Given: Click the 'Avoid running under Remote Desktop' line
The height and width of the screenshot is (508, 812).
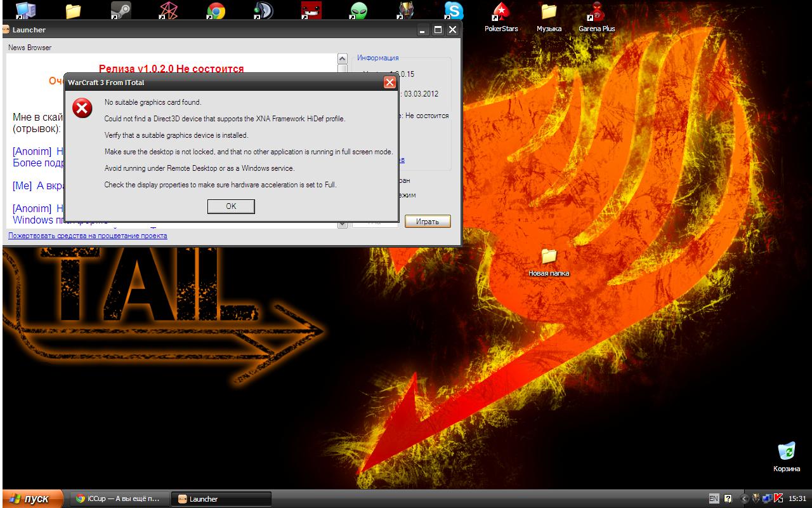Looking at the screenshot, I should click(x=199, y=168).
